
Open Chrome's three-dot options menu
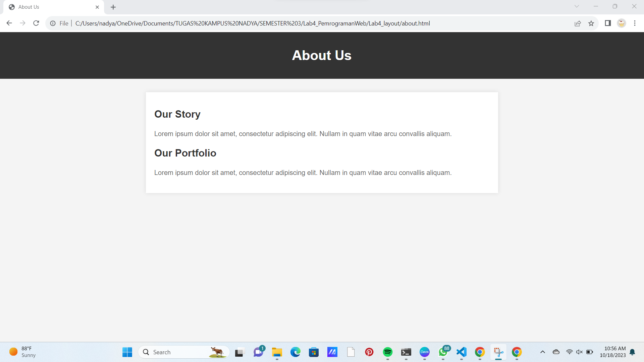coord(635,23)
